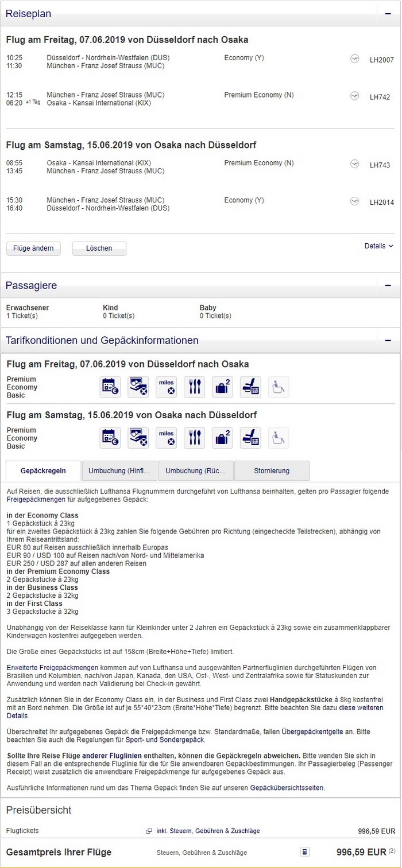
Task: Click popup icon beside inkl. Steuern text
Action: click(149, 831)
